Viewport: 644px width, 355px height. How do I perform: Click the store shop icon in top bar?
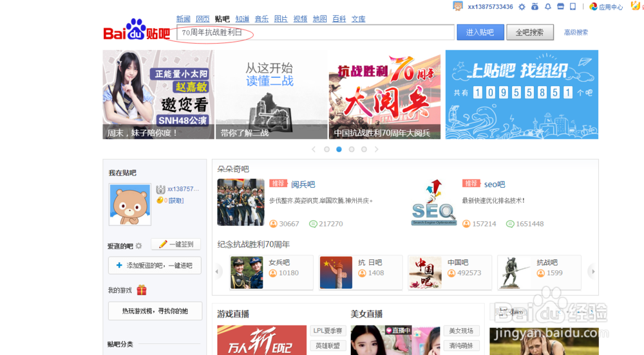560,6
